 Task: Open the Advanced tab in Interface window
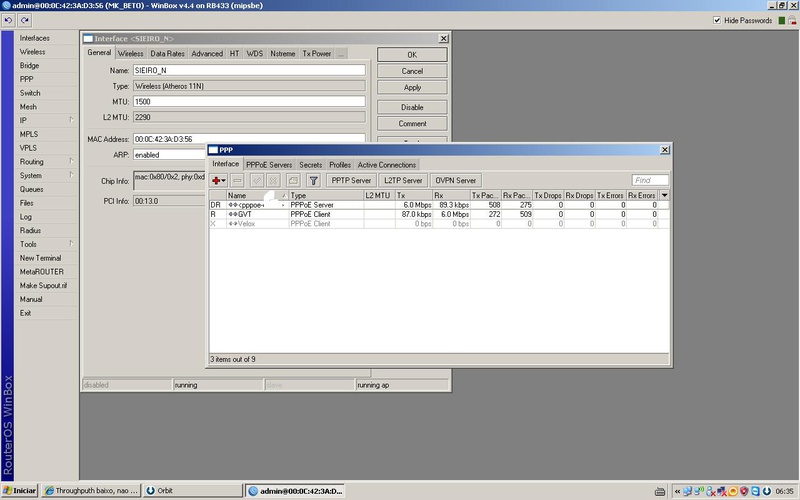pos(207,54)
